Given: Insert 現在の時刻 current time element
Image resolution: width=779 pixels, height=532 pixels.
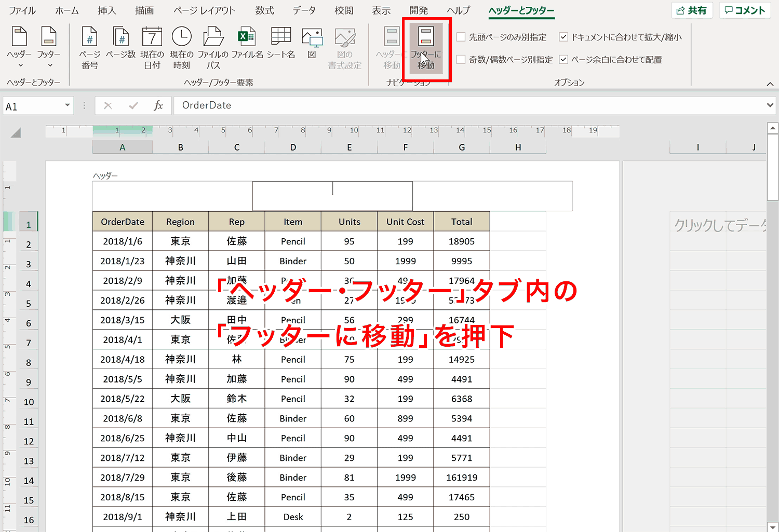Looking at the screenshot, I should click(x=182, y=48).
